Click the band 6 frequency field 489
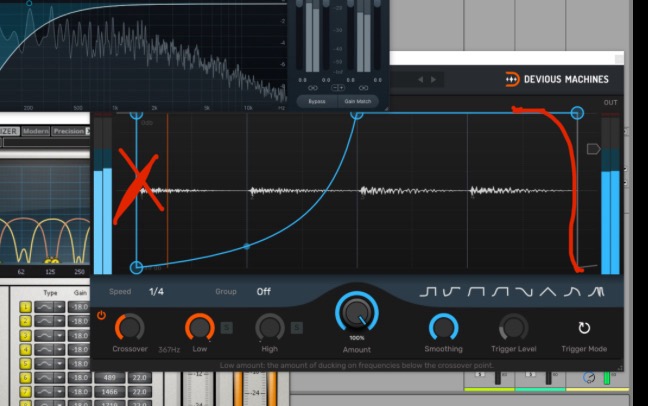The width and height of the screenshot is (648, 406). click(x=109, y=377)
